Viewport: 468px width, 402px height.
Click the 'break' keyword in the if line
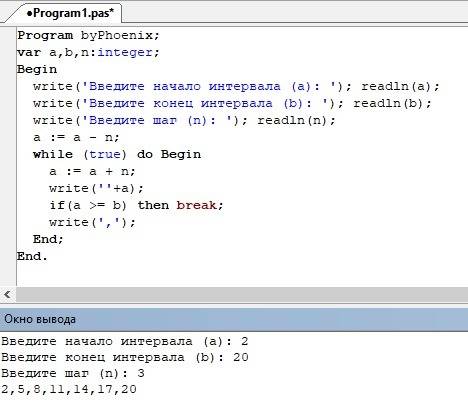click(196, 205)
